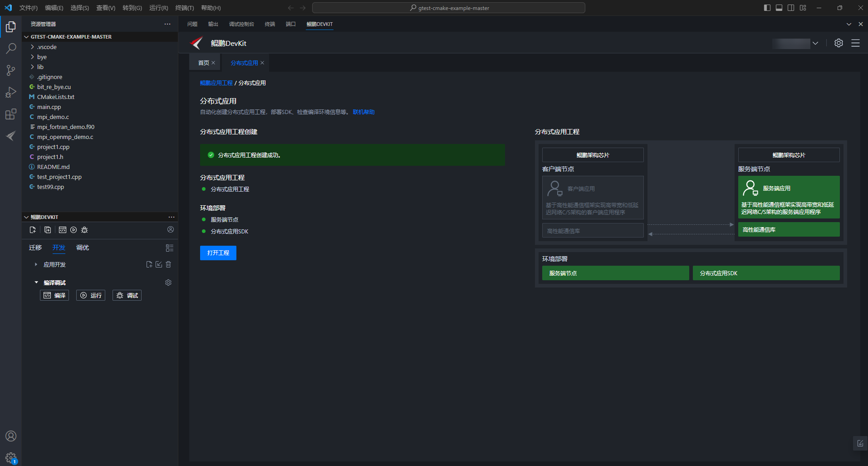Viewport: 868px width, 466px height.
Task: Toggle the bottom panel layout icon
Action: [x=779, y=8]
